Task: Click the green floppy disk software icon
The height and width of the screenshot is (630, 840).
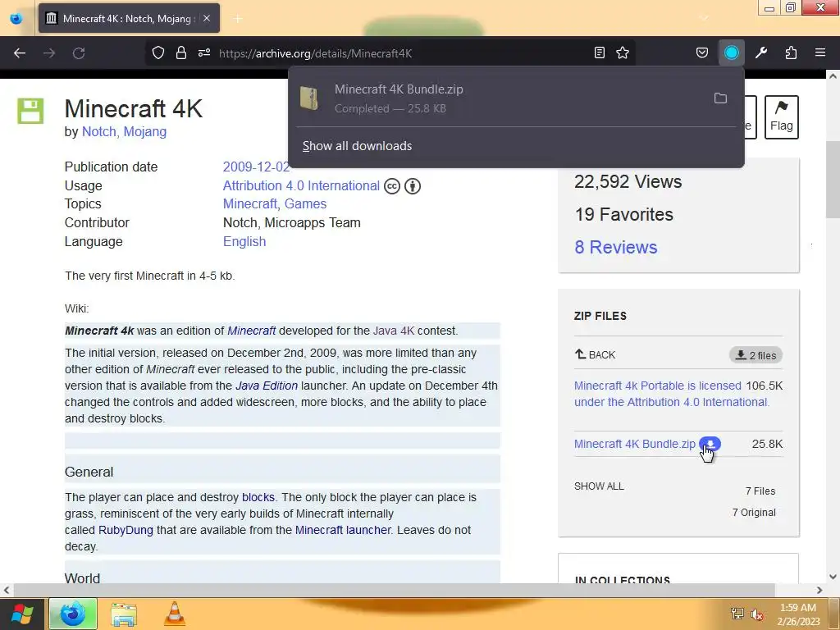Action: click(x=30, y=111)
